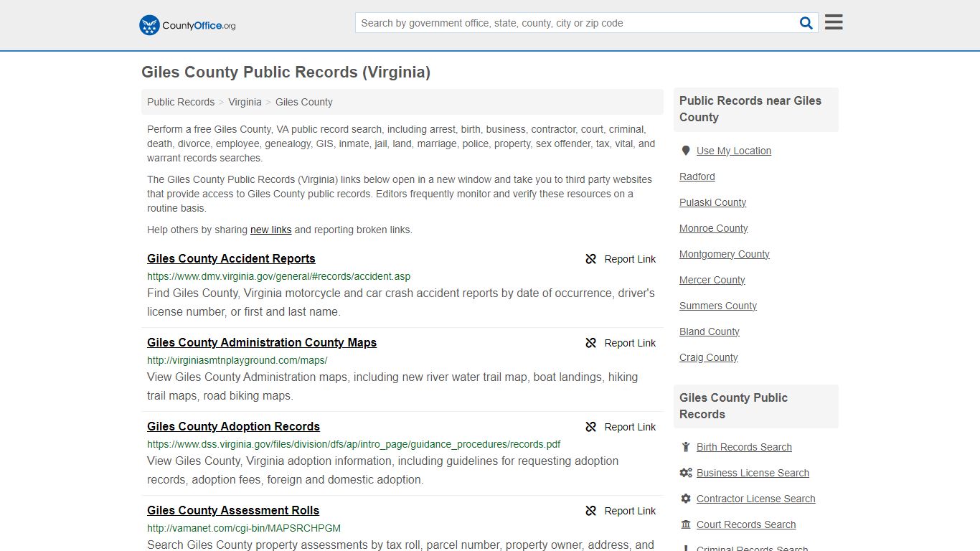
Task: Report Link for Assessment Rolls
Action: [x=630, y=511]
